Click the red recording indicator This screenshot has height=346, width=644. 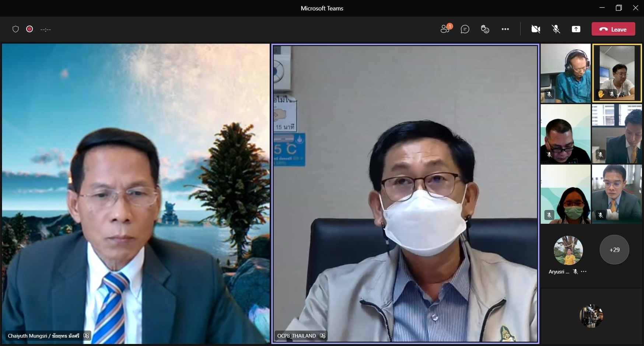point(29,29)
